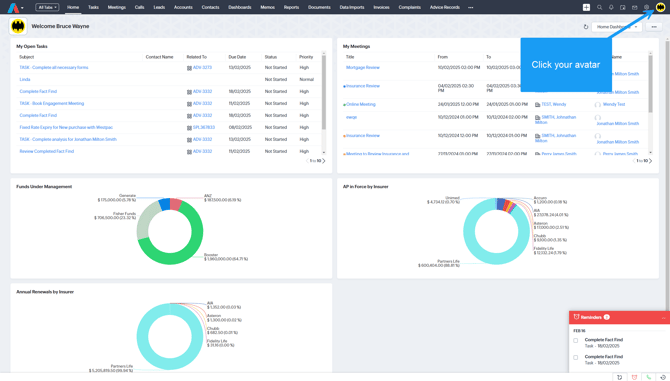Image resolution: width=670 pixels, height=381 pixels.
Task: Open the ADV-3273 related record
Action: tap(202, 67)
